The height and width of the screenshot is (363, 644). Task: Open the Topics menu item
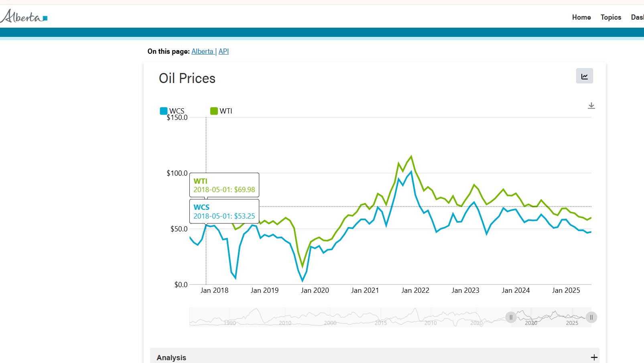pyautogui.click(x=611, y=17)
